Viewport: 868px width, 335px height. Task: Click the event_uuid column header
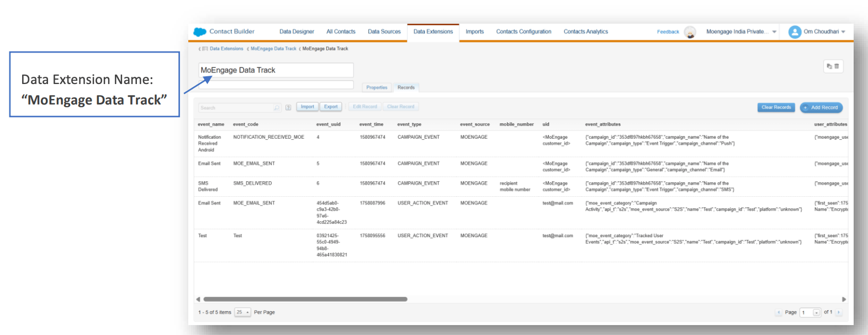click(x=329, y=124)
